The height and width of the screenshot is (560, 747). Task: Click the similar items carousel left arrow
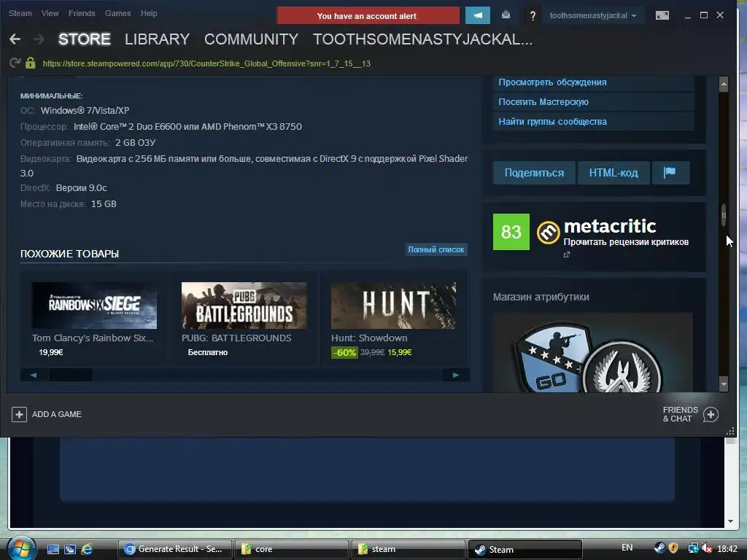[34, 376]
